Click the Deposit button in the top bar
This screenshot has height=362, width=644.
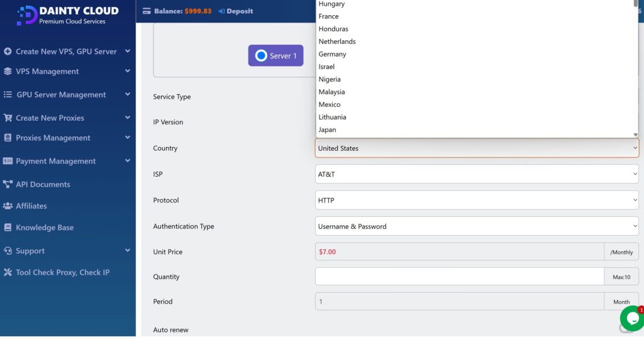click(x=235, y=11)
